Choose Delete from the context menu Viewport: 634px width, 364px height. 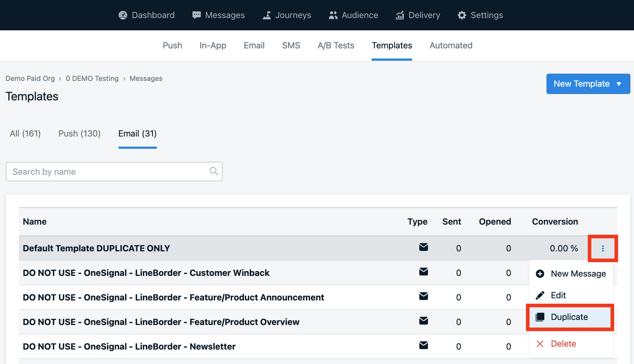coord(571,344)
